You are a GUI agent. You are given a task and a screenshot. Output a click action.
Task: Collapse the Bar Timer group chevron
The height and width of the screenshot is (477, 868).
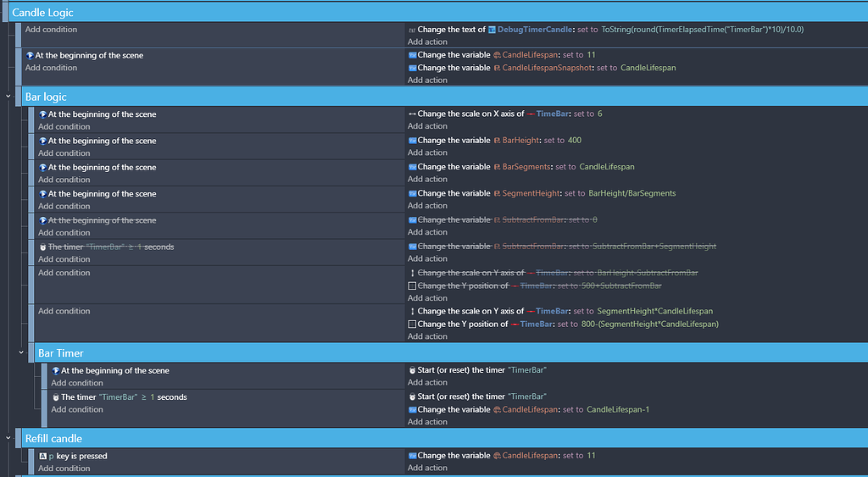[x=21, y=352]
